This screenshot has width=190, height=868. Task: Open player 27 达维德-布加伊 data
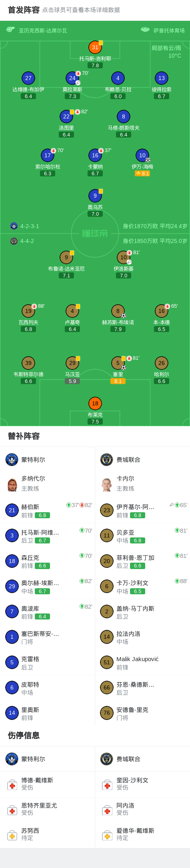(28, 78)
